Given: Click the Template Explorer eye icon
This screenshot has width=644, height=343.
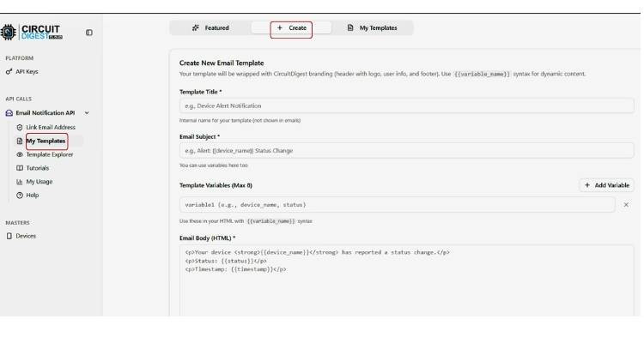Looking at the screenshot, I should (19, 154).
